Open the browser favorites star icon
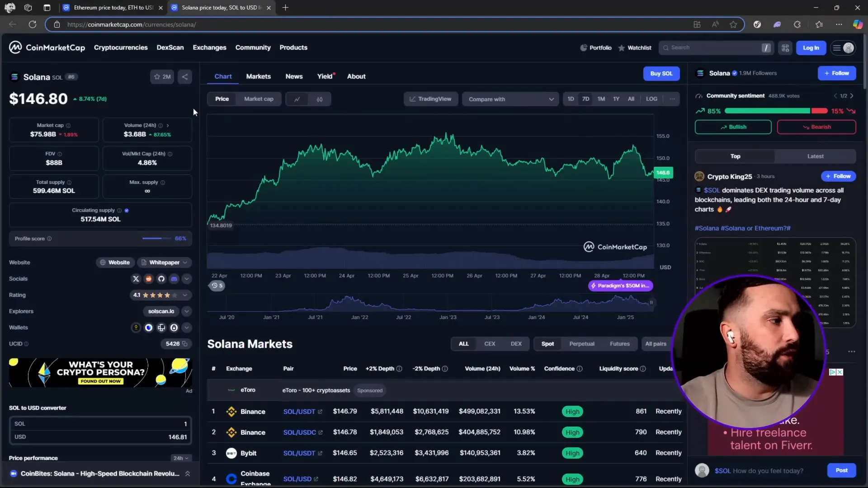This screenshot has width=868, height=488. pyautogui.click(x=733, y=24)
